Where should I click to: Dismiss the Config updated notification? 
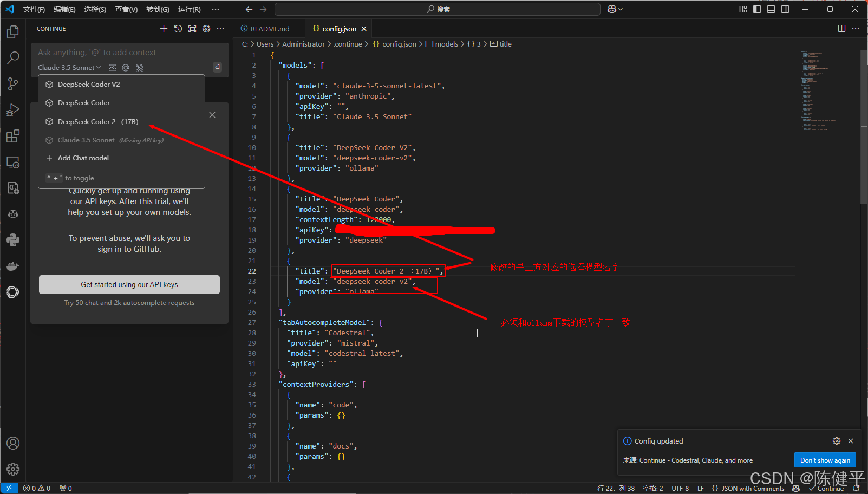(851, 441)
